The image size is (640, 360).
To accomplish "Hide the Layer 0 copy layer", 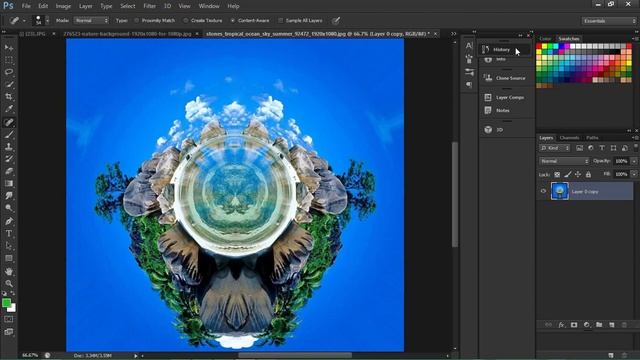I will 543,191.
